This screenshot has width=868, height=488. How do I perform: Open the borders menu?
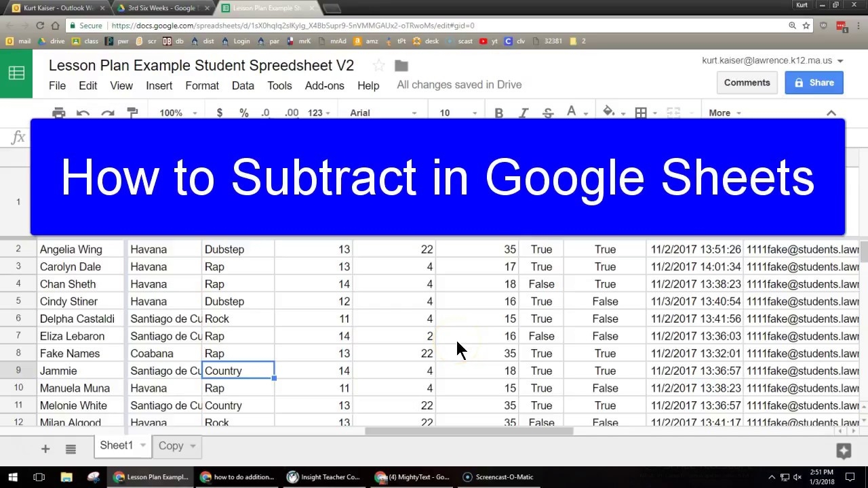point(640,113)
